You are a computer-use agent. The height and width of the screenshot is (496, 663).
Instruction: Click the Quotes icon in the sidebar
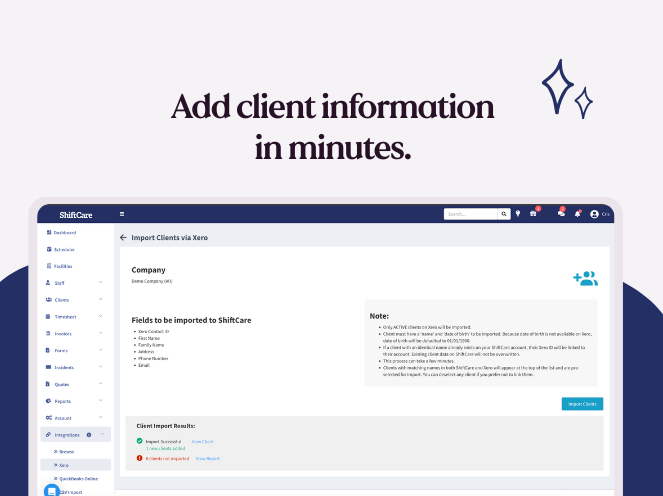point(47,384)
